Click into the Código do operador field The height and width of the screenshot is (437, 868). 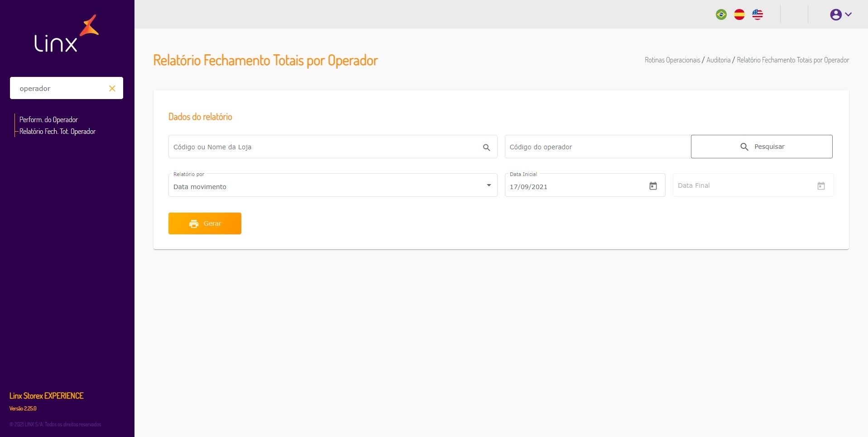(x=597, y=147)
